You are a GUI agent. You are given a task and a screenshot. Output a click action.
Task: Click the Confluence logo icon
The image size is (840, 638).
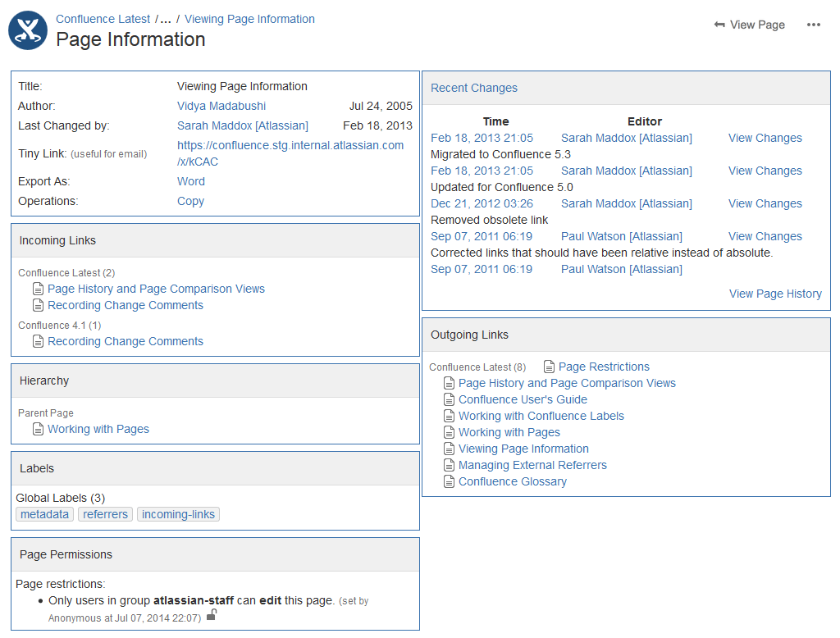click(28, 30)
